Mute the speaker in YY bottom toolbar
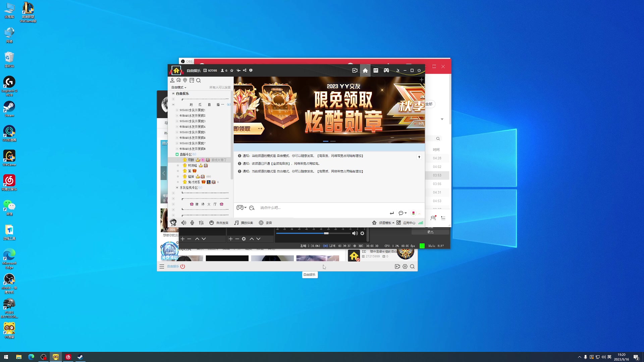644x362 pixels. (x=184, y=223)
